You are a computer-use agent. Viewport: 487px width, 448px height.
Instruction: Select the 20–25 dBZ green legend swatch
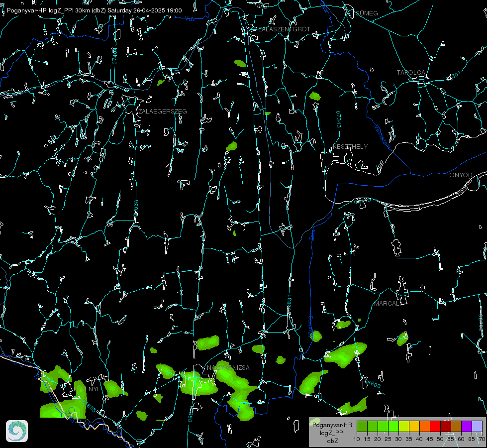pos(383,426)
